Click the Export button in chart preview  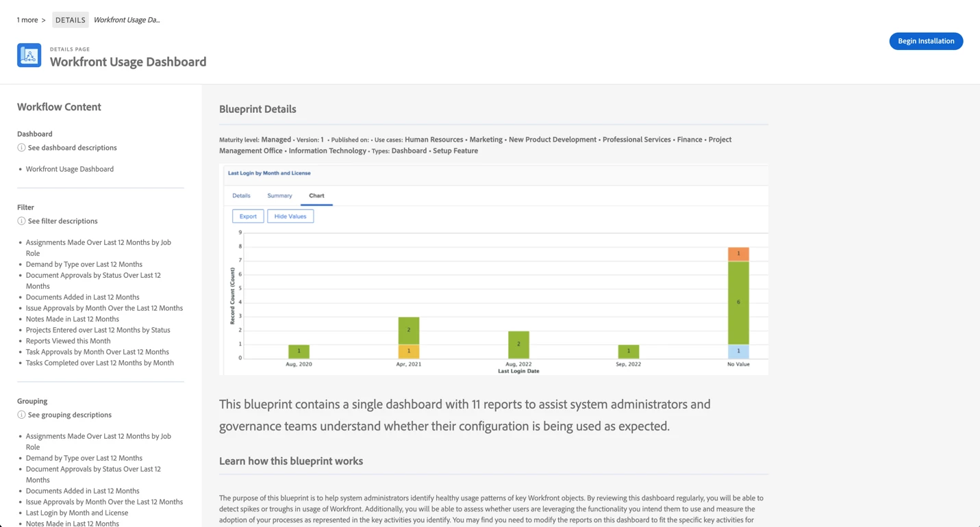(248, 216)
